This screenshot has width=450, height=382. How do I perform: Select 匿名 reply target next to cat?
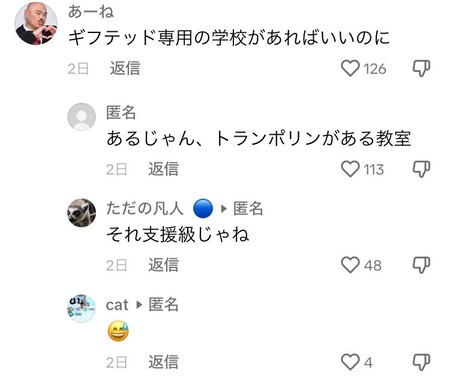[163, 305]
